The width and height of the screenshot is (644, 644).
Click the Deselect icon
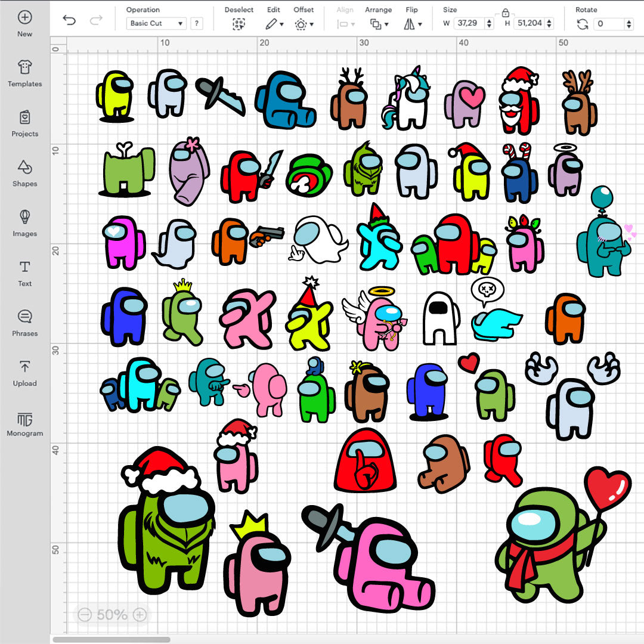239,24
